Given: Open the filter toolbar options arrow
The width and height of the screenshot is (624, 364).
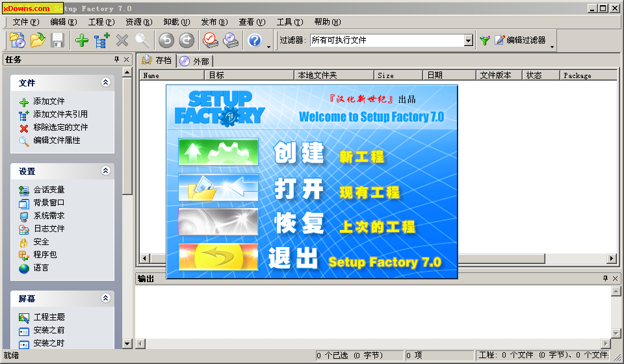Looking at the screenshot, I should (x=552, y=47).
